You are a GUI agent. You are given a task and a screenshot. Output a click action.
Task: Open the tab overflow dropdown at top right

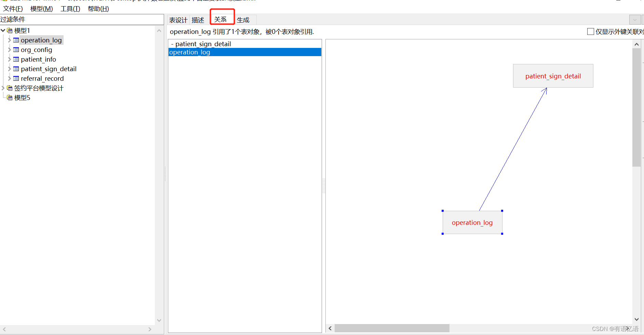tap(635, 20)
